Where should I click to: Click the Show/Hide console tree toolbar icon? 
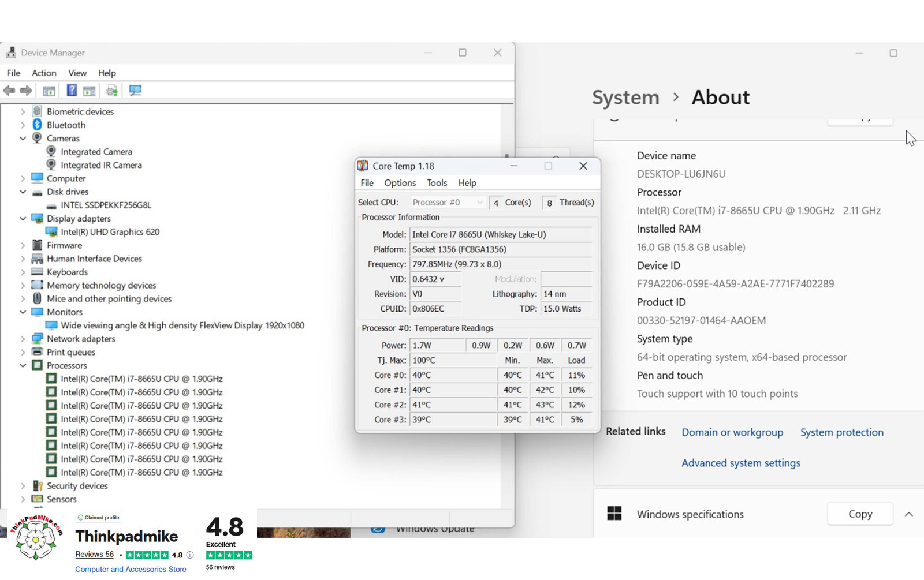click(x=49, y=91)
